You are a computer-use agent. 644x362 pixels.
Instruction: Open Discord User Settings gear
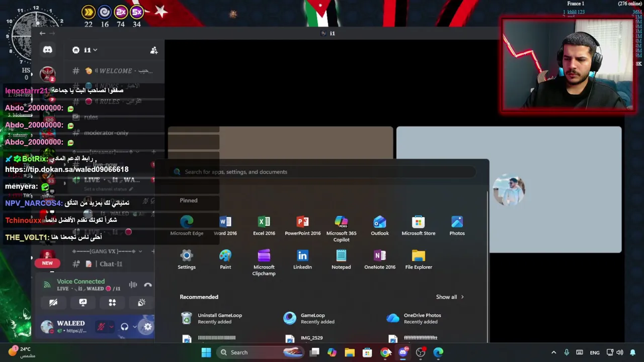(147, 327)
